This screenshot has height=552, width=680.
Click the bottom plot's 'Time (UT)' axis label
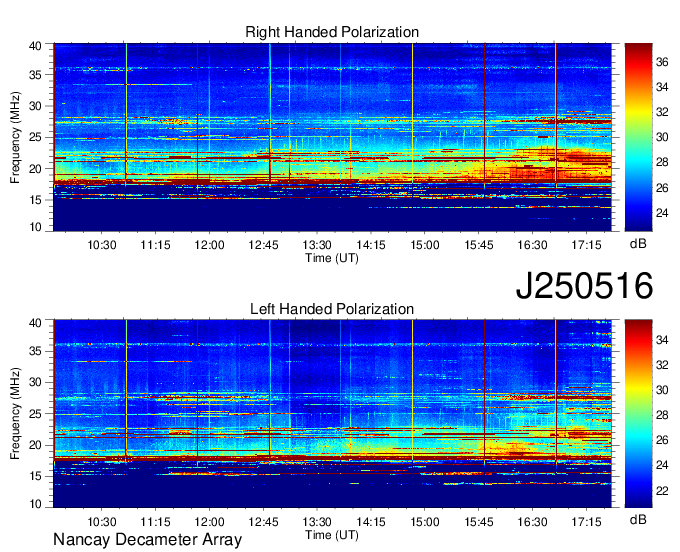click(332, 535)
